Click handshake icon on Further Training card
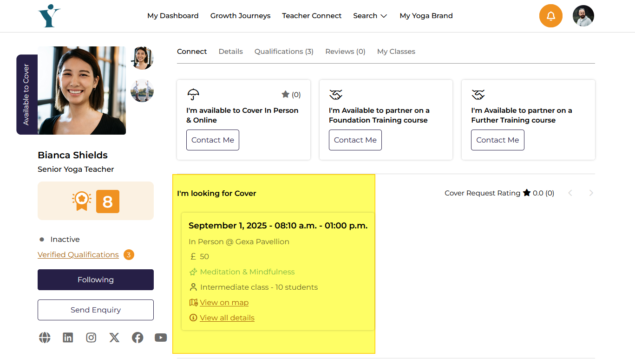635x364 pixels. 478,95
